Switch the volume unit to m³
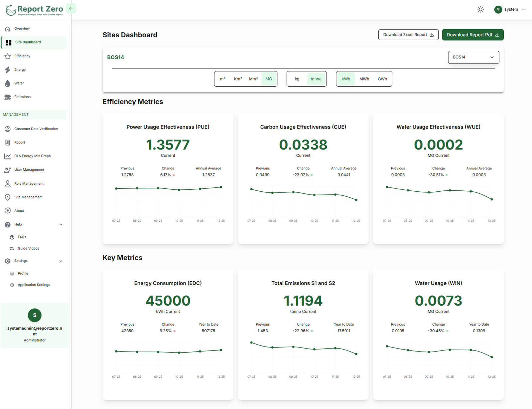 222,79
